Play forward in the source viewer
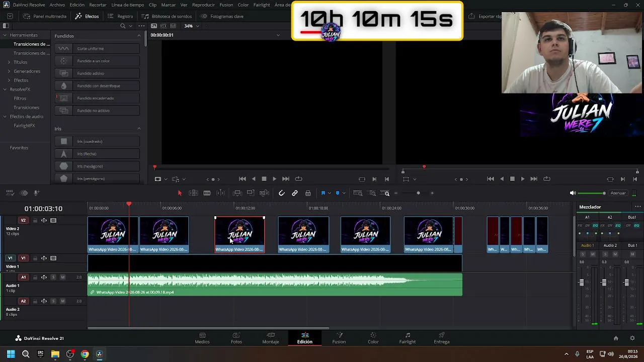This screenshot has height=362, width=644. (x=274, y=179)
